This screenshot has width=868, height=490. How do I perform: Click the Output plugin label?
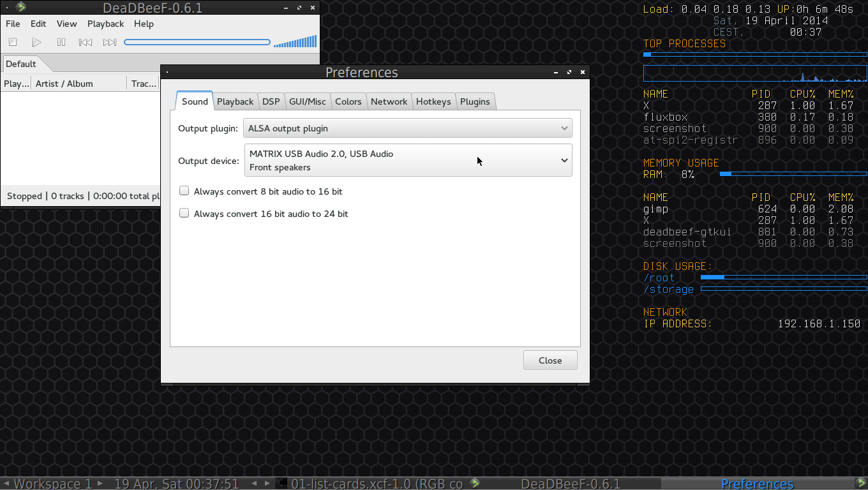coord(208,128)
